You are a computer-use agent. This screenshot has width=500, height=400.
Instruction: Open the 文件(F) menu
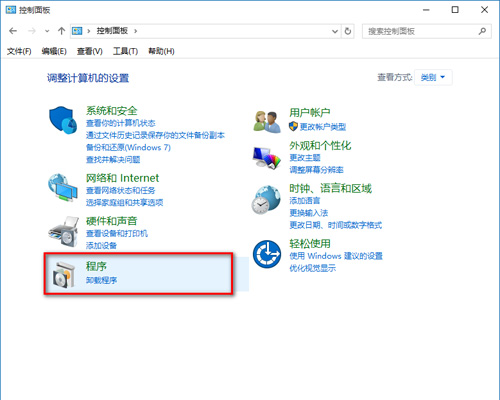pos(19,51)
